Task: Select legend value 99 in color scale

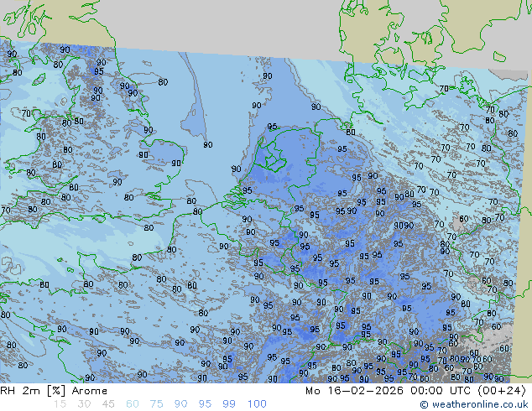Action: tap(229, 404)
